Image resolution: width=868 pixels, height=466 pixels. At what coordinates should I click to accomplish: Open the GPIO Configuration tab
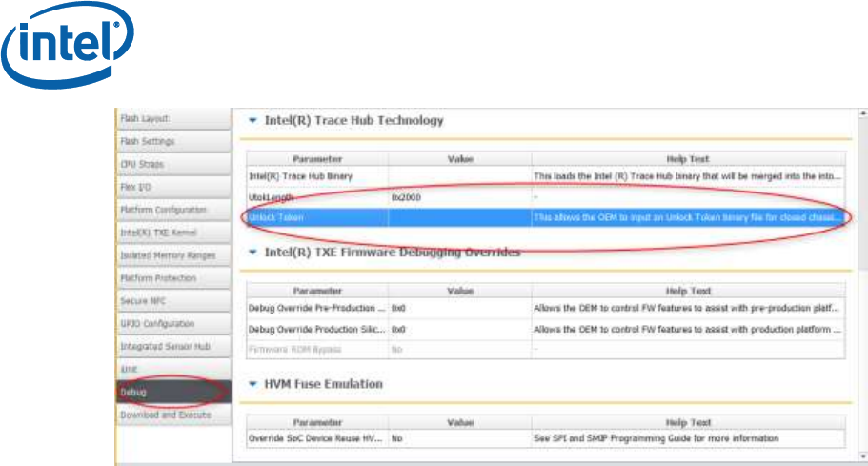(173, 323)
